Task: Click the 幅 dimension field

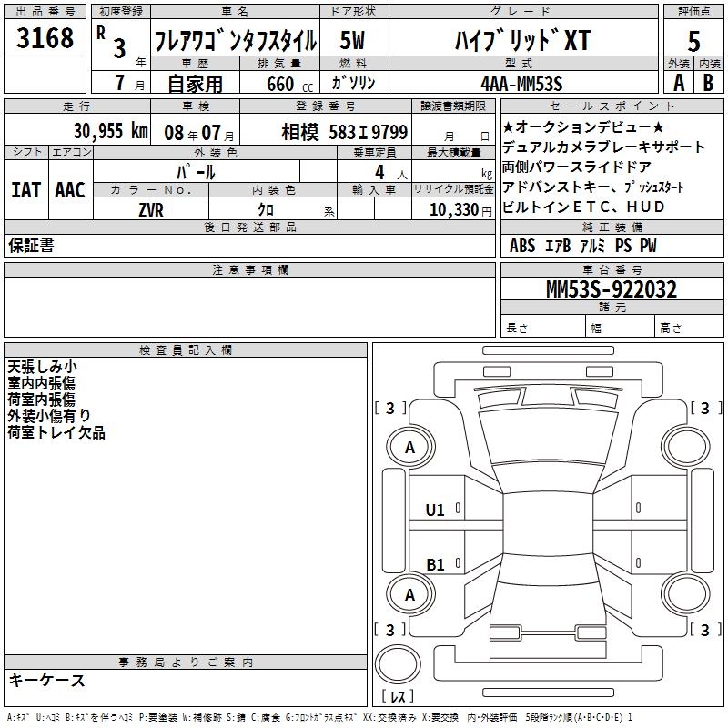Action: 621,328
